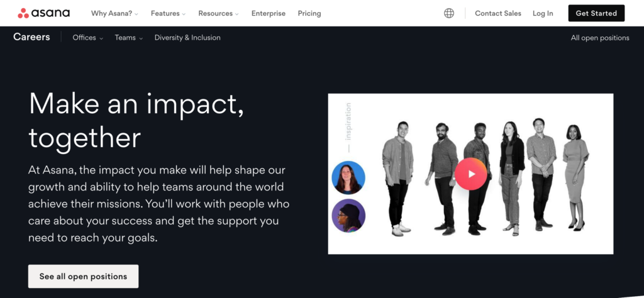This screenshot has height=298, width=644.
Task: Expand the Resources menu
Action: 218,13
